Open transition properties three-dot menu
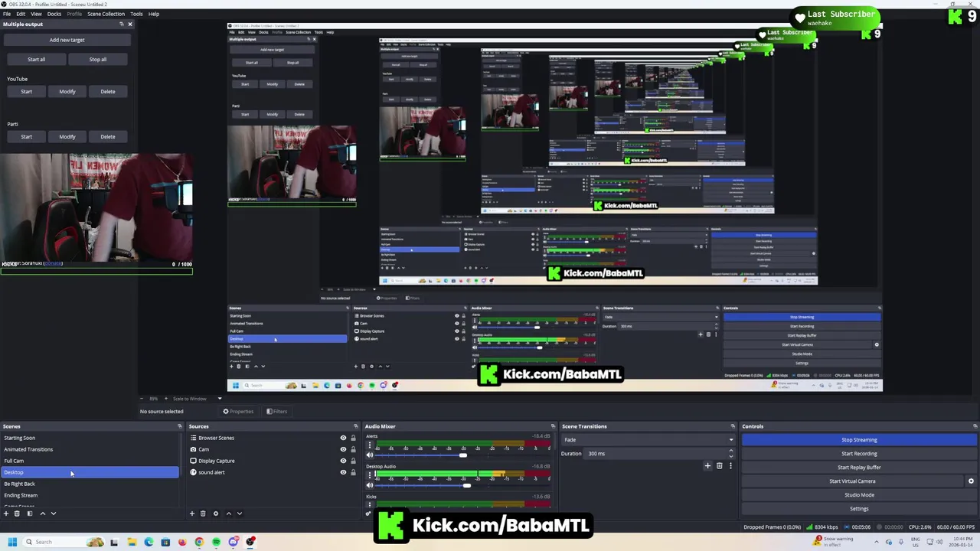 [x=730, y=465]
